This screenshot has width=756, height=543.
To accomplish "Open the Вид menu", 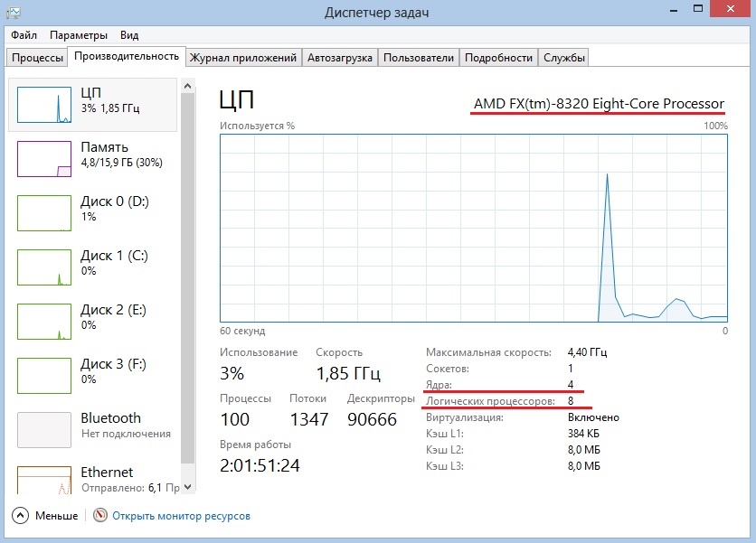I will click(129, 35).
